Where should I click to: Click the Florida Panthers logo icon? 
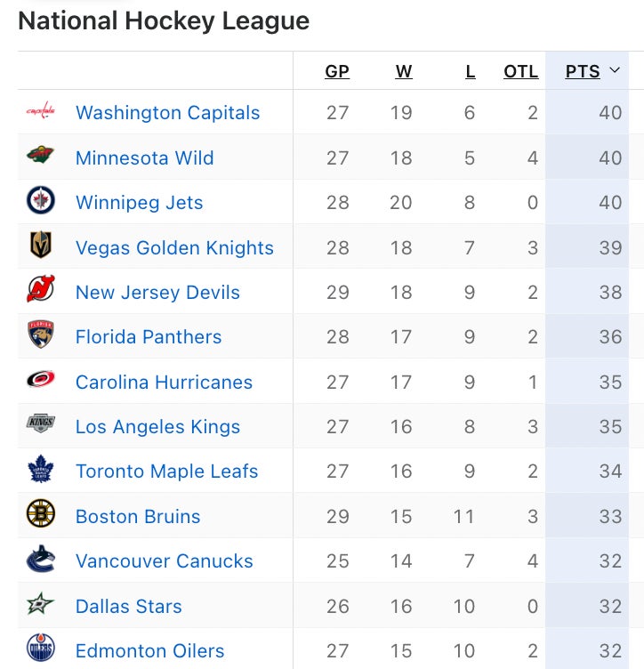[x=40, y=335]
